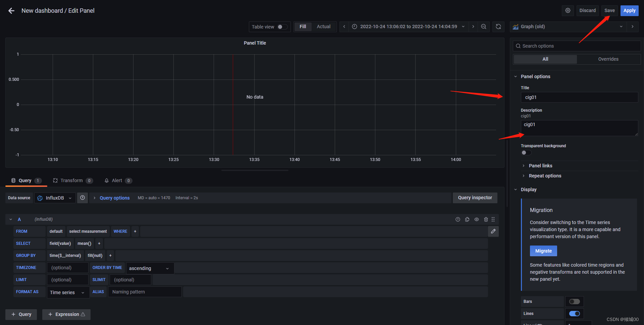Open Query inspector

click(475, 198)
